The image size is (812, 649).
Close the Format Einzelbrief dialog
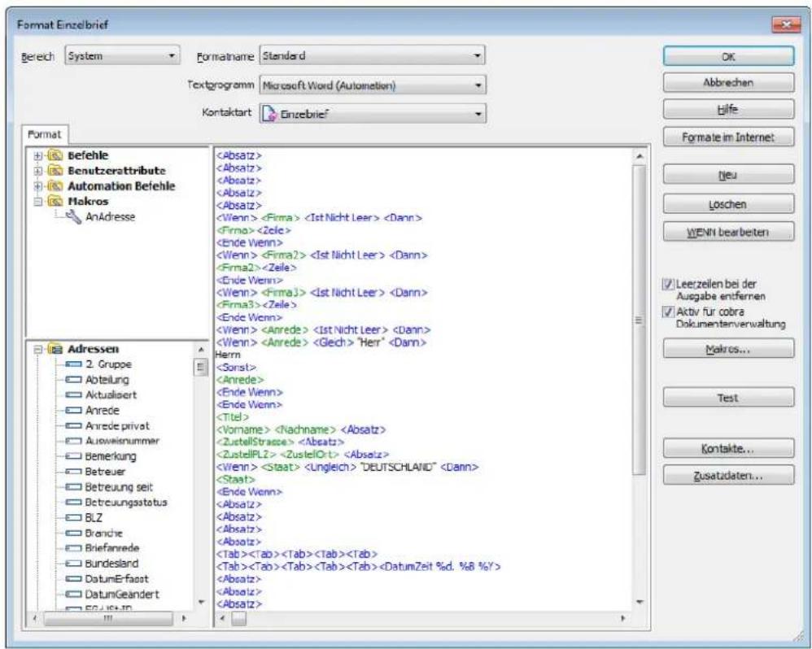tap(786, 25)
